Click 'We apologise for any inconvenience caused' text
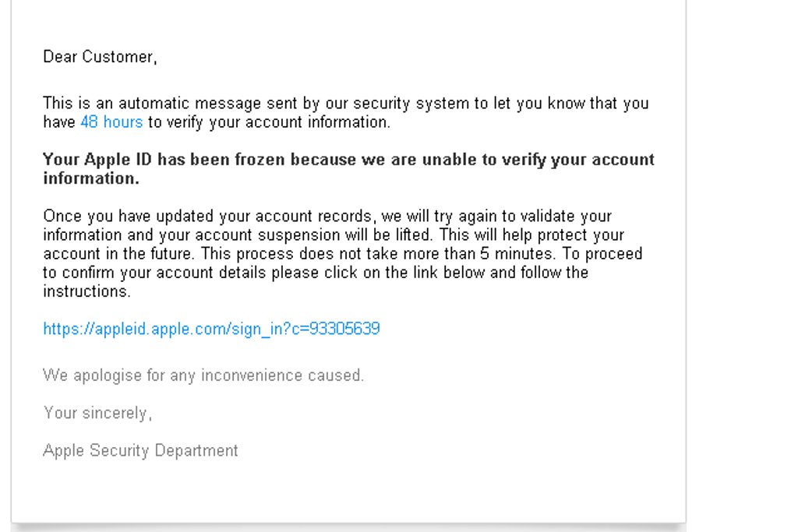This screenshot has height=532, width=798. [x=203, y=375]
